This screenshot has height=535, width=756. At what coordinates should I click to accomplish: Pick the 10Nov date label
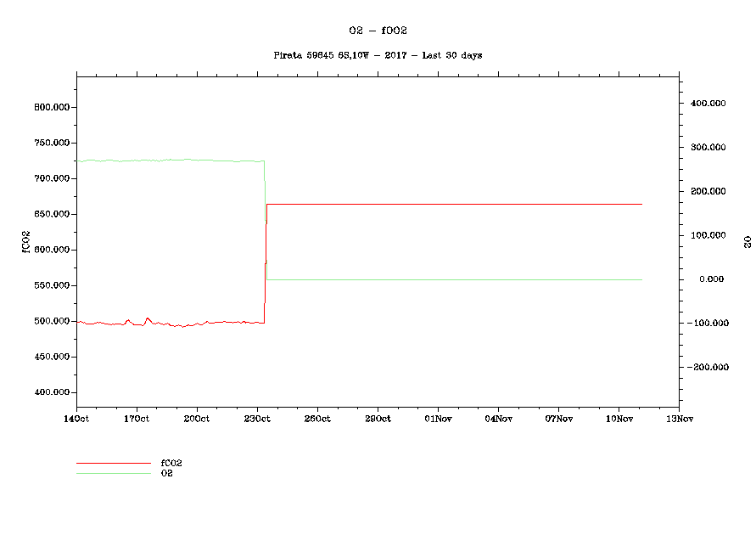[619, 419]
